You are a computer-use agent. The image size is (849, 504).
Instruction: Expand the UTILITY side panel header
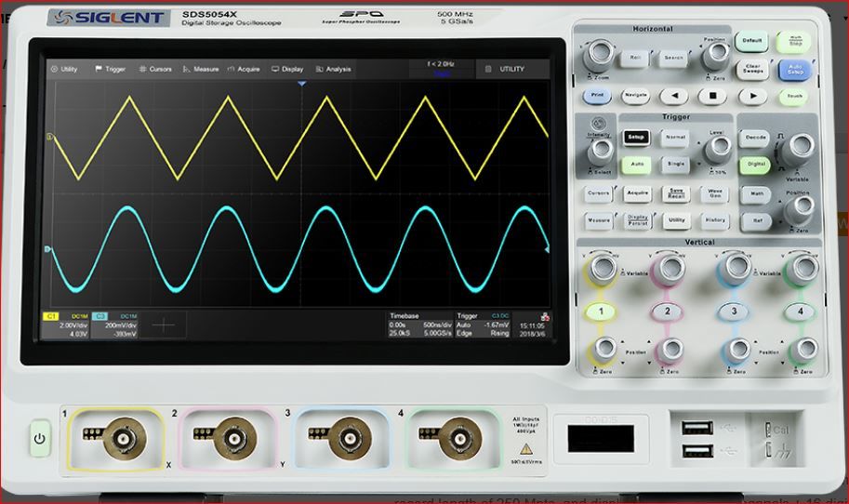[511, 69]
